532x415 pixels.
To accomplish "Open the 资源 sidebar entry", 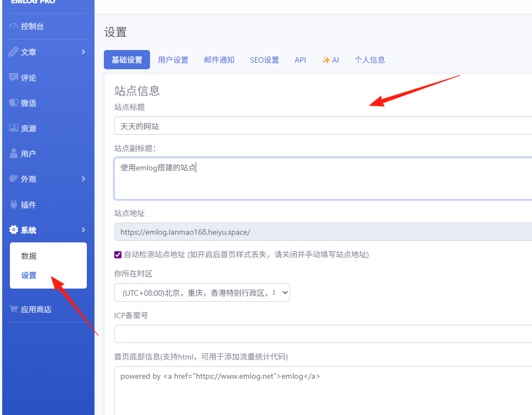I will pyautogui.click(x=29, y=128).
